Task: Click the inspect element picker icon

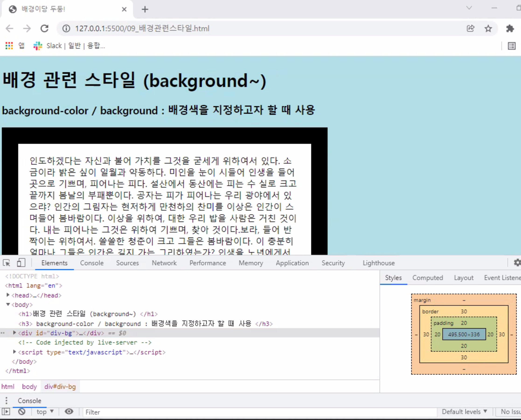Action: [7, 263]
